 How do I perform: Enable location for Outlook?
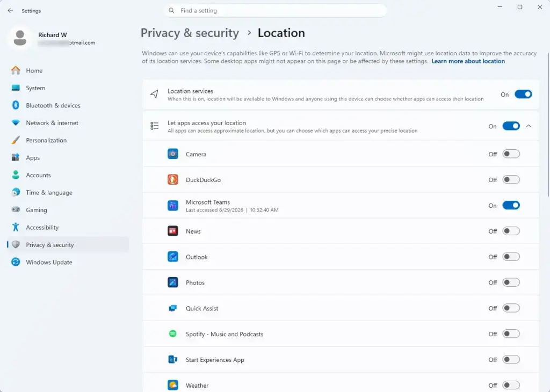pyautogui.click(x=511, y=257)
